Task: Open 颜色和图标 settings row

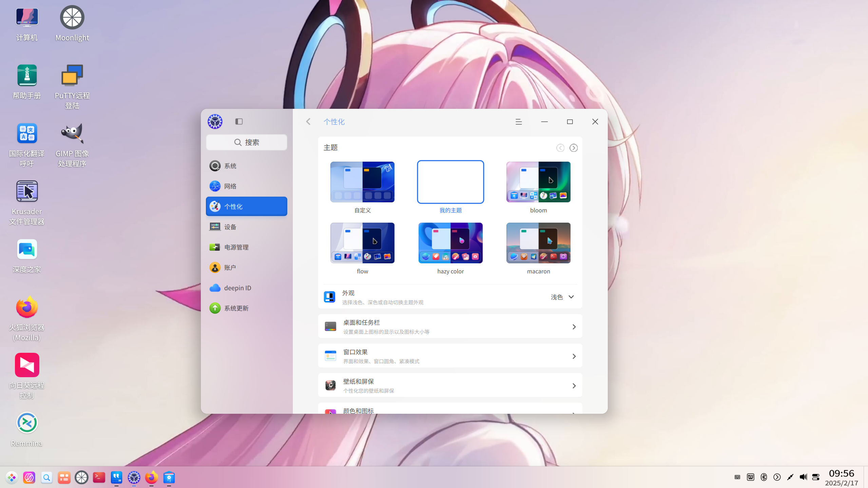Action: (x=450, y=409)
